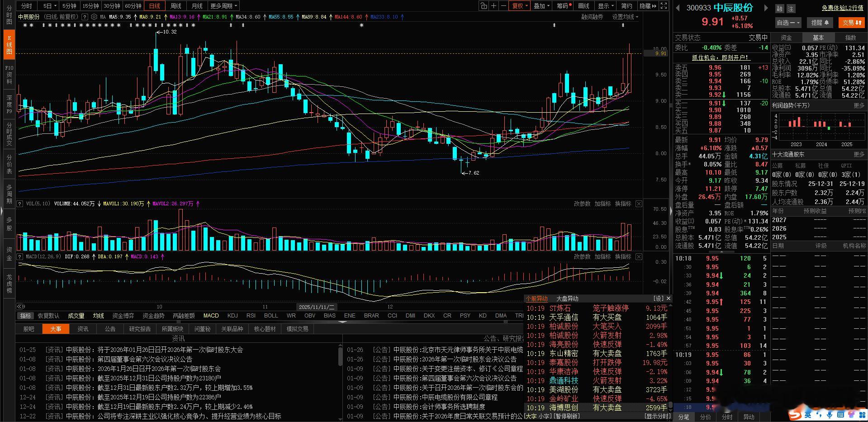
Task: Click the 融 margin-trading badge
Action: pos(779,9)
